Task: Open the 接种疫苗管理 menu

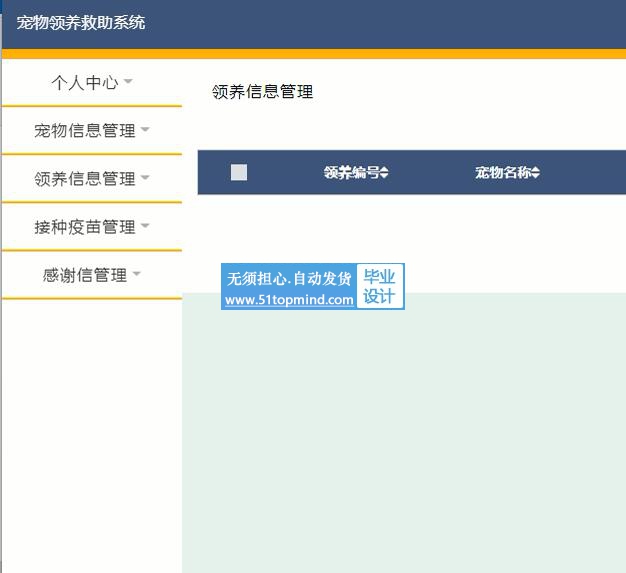Action: click(x=91, y=227)
